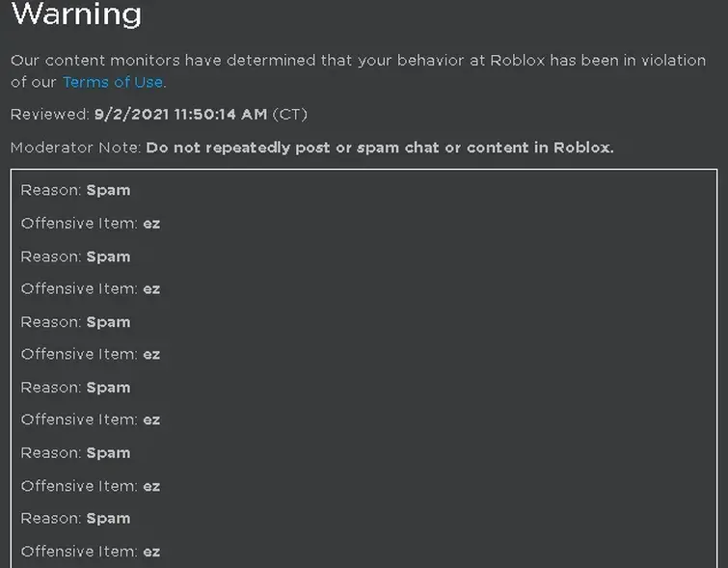Click the first "Offensive Item: ez" entry
The image size is (728, 568).
91,223
